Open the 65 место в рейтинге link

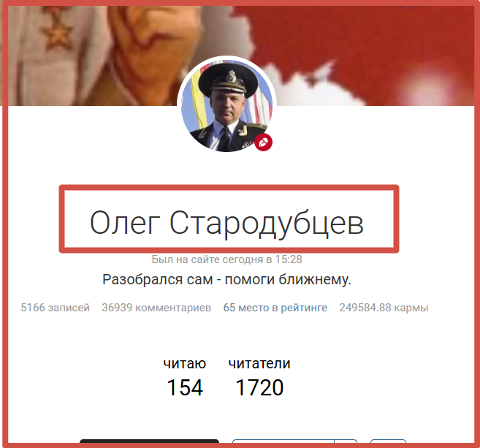pyautogui.click(x=275, y=308)
